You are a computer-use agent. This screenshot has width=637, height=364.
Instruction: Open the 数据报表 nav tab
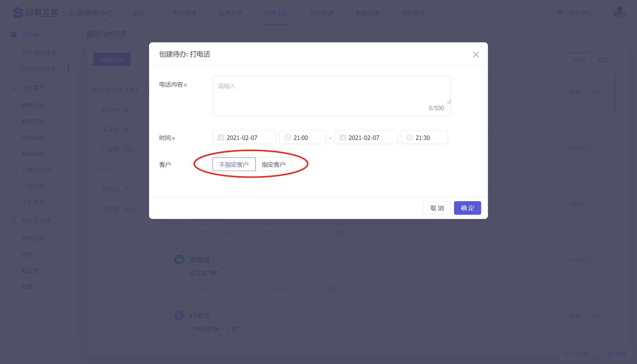pos(367,13)
